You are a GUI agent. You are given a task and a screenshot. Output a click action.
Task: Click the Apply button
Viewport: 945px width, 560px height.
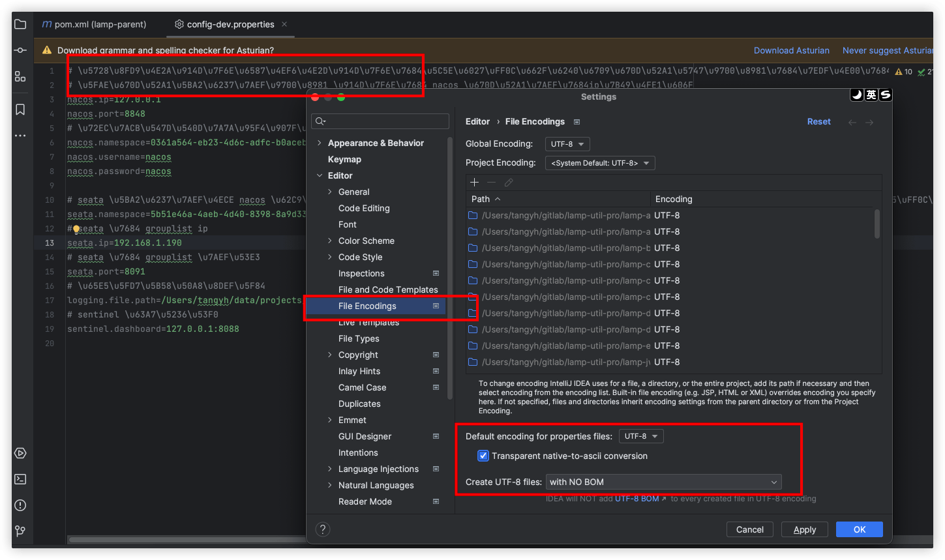(x=804, y=529)
